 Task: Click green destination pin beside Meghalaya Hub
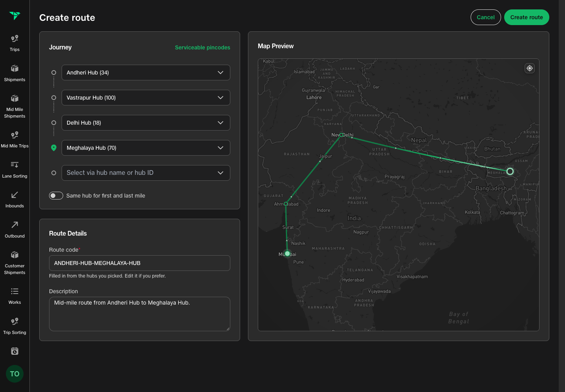(x=54, y=148)
